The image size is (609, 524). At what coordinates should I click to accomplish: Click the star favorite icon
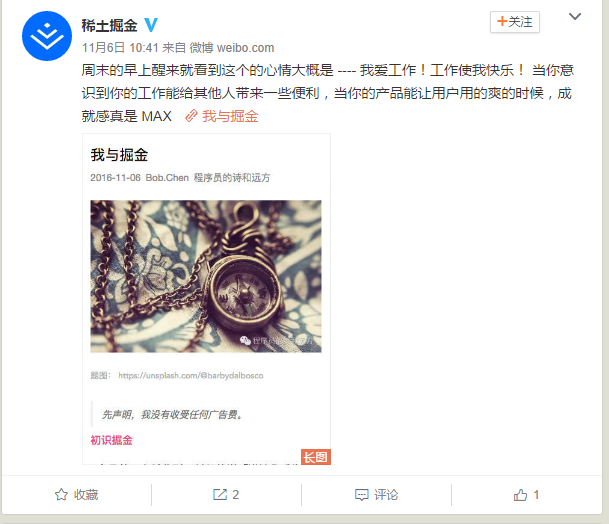61,494
